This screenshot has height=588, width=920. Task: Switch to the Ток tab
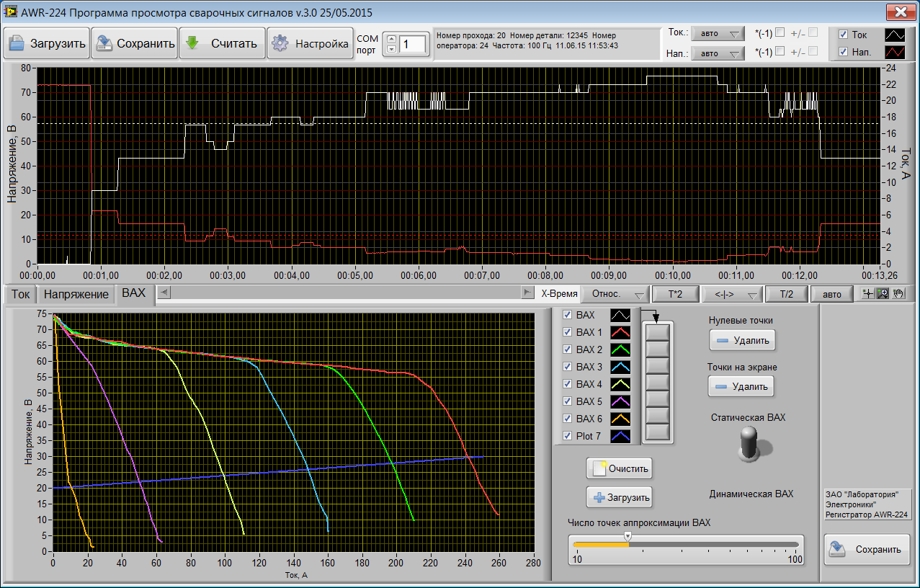pyautogui.click(x=21, y=294)
